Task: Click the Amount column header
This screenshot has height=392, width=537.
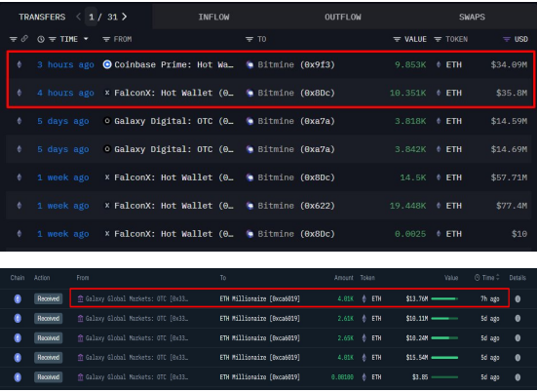Action: (343, 278)
